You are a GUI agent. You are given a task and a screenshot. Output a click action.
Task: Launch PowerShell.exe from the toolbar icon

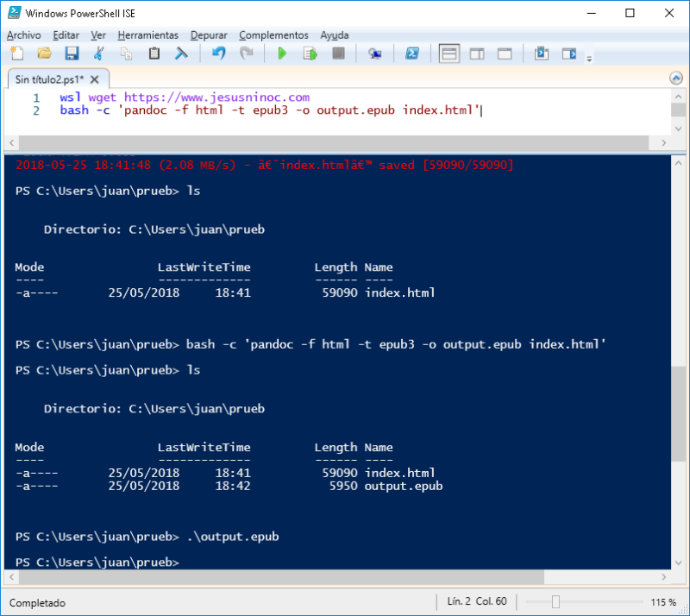click(412, 53)
